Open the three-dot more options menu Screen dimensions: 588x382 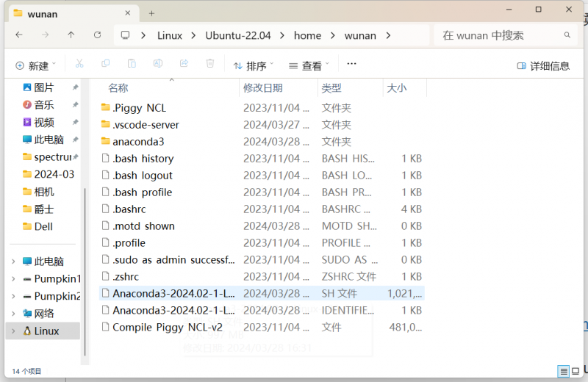pyautogui.click(x=351, y=65)
